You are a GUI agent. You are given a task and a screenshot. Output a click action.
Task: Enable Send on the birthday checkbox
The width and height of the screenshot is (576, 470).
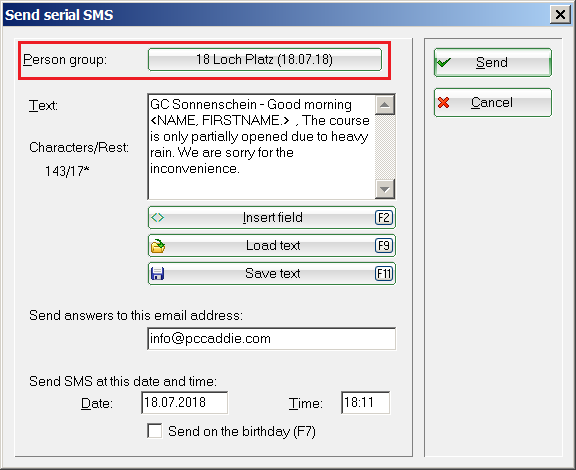click(155, 431)
